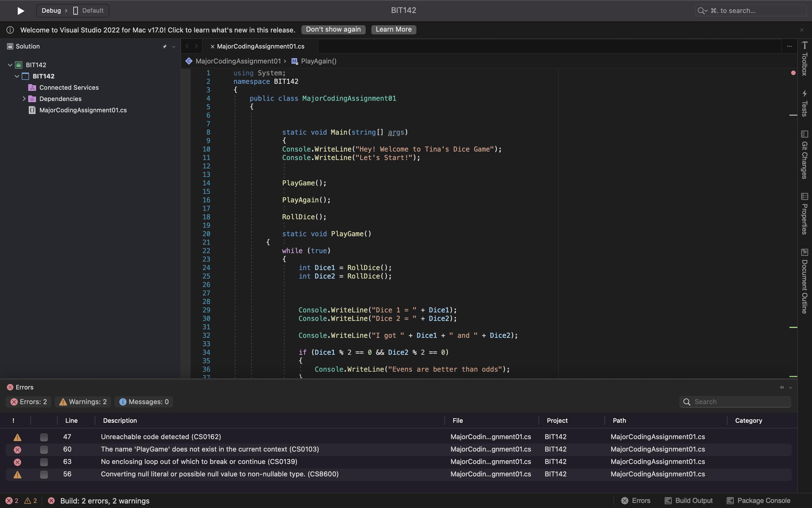Viewport: 812px width, 508px height.
Task: Click the Solution panel icon
Action: pos(10,46)
